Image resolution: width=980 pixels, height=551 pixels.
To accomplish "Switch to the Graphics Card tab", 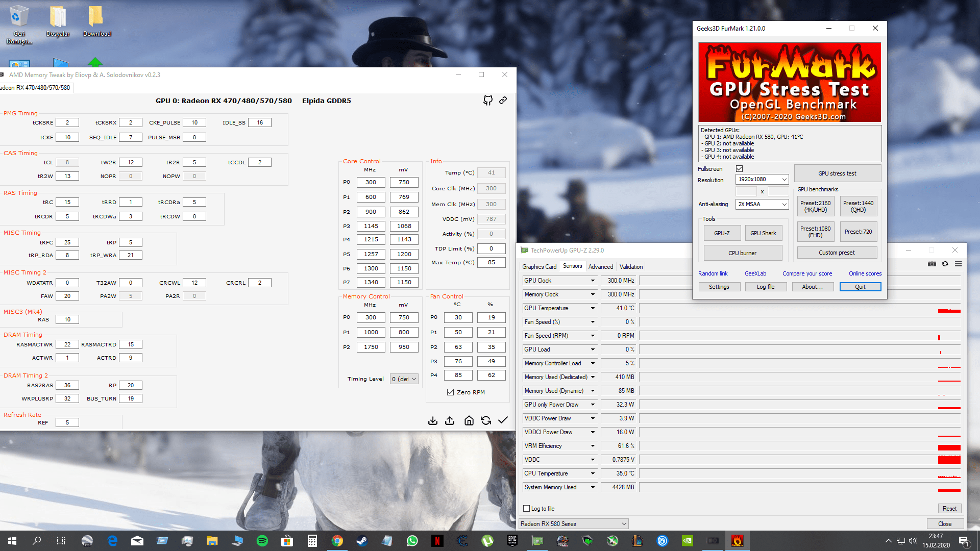I will click(x=539, y=267).
